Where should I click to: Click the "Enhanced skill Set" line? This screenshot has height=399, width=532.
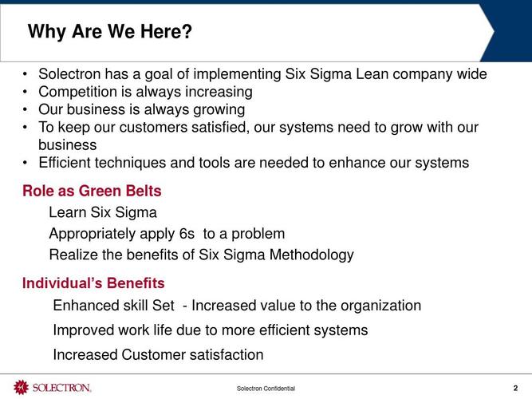(x=237, y=306)
